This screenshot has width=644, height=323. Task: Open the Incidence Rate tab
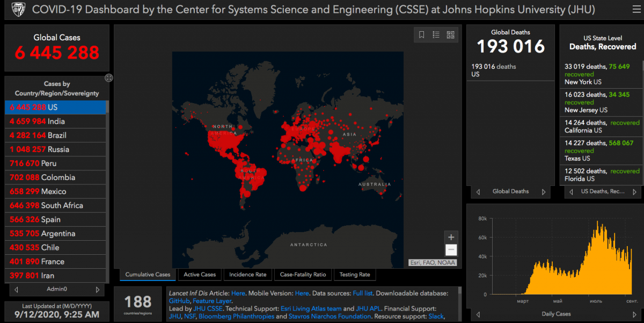(248, 275)
